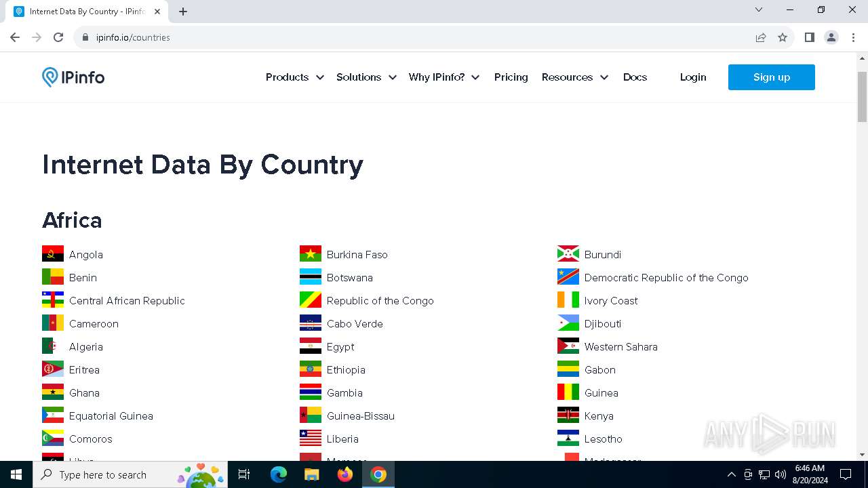Go back with the browser arrow
The width and height of the screenshot is (868, 488).
(x=15, y=37)
